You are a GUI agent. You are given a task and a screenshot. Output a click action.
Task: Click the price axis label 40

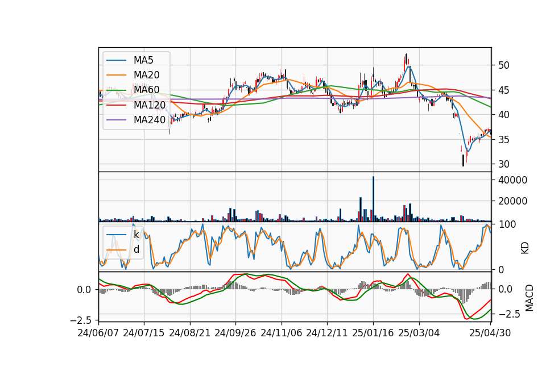tap(503, 115)
